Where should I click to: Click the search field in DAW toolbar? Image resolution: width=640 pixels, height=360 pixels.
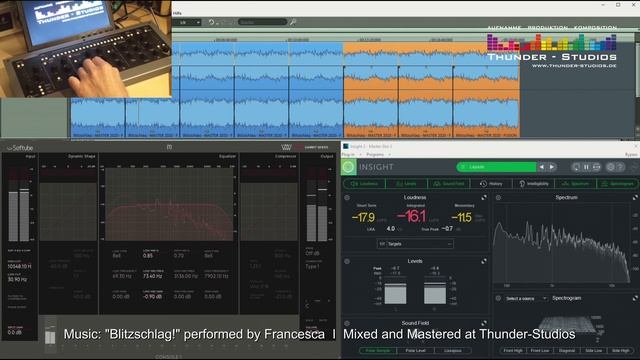tap(262, 22)
